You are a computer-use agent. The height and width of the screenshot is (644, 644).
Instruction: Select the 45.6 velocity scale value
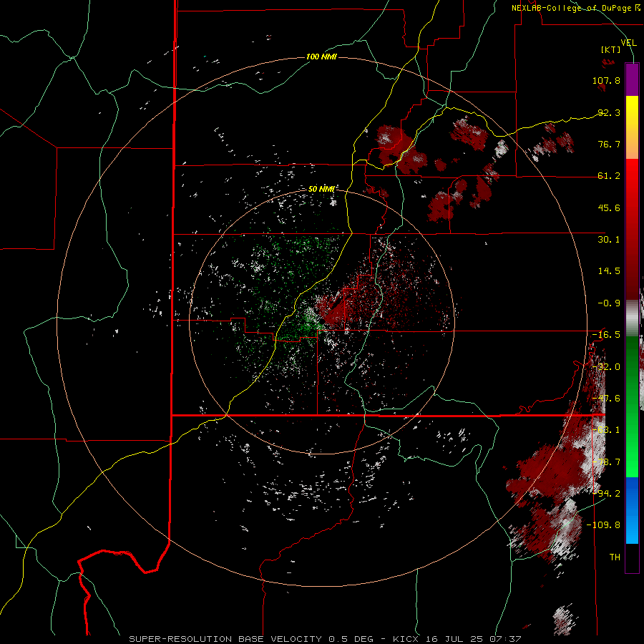[609, 208]
